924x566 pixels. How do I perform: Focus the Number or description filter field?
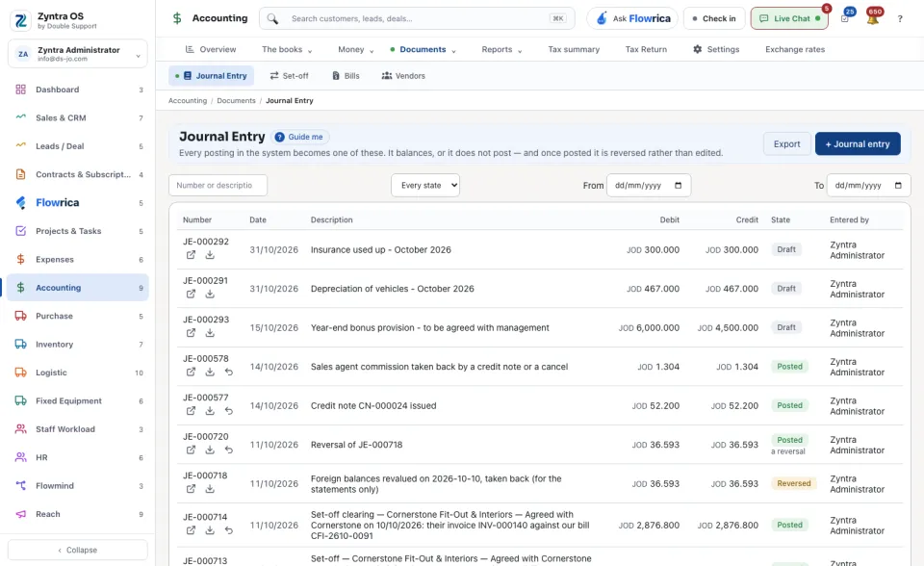(x=218, y=185)
